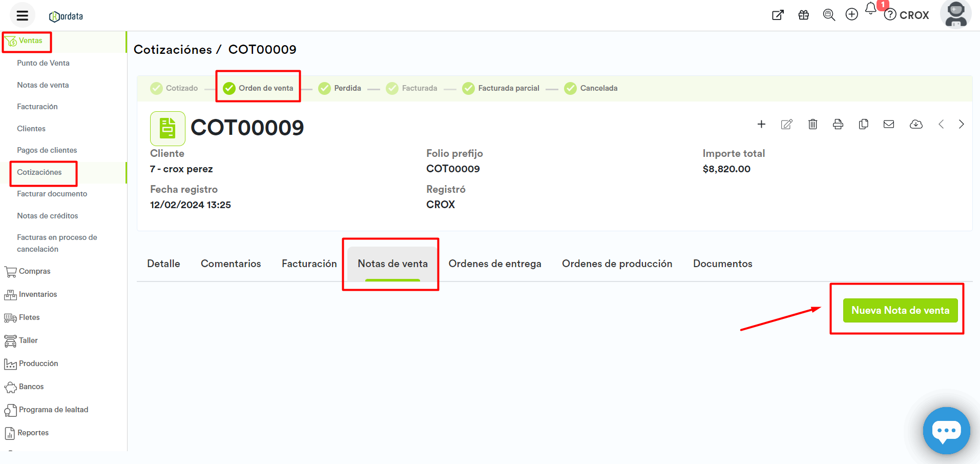Open the hamburger menu
980x464 pixels.
[x=22, y=15]
